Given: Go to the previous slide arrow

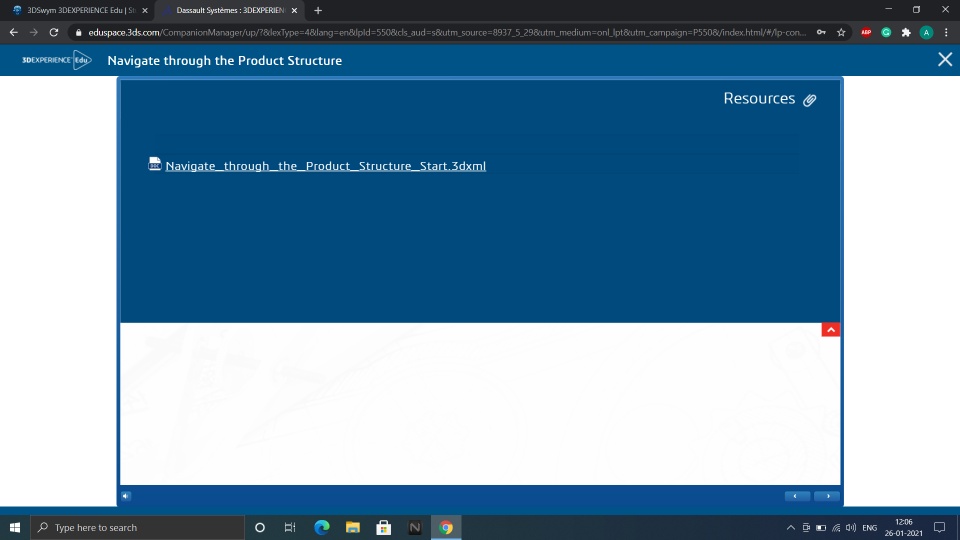Looking at the screenshot, I should 797,496.
